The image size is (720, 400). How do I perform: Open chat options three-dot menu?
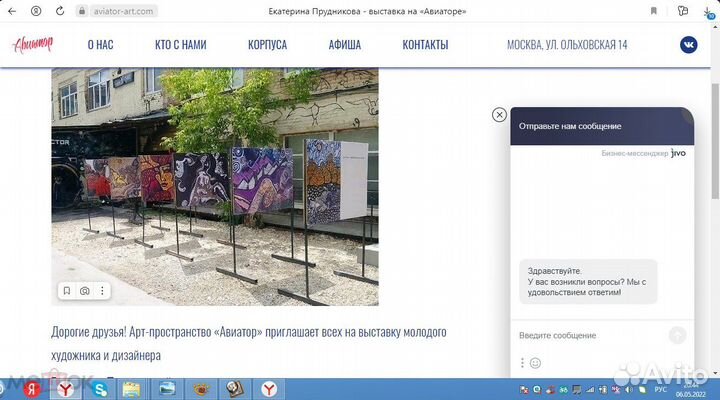pyautogui.click(x=522, y=363)
